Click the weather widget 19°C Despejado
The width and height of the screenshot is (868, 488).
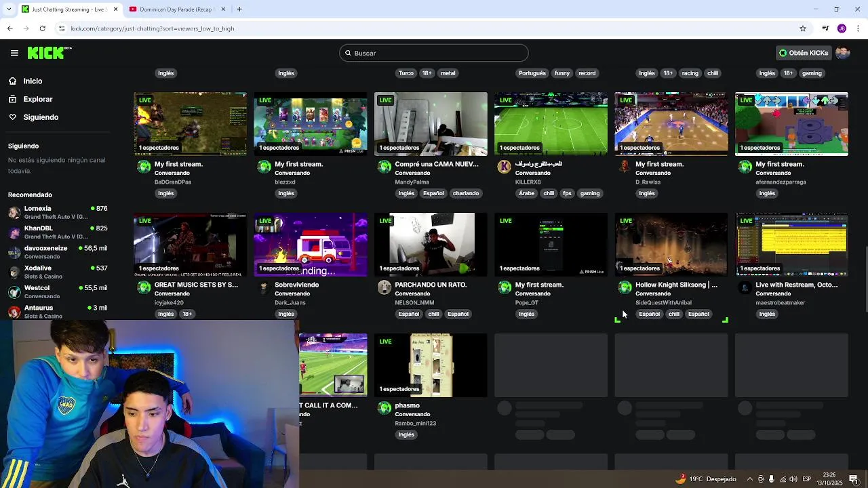(706, 479)
